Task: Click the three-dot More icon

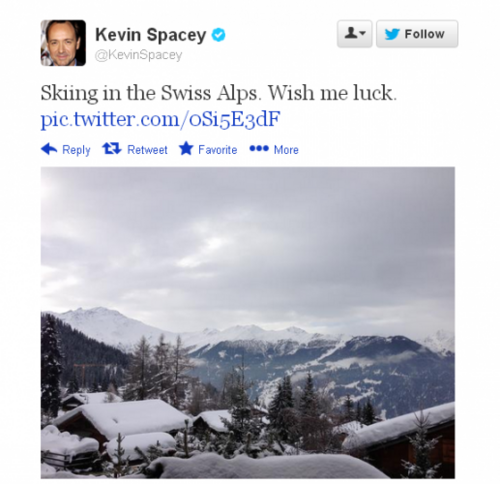Action: coord(259,148)
